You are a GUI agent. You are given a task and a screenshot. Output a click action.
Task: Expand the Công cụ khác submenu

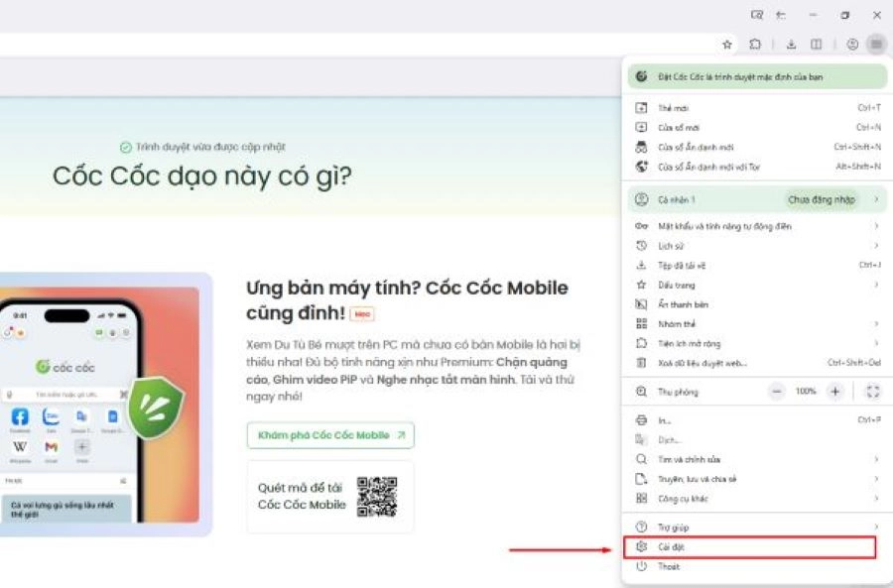757,499
